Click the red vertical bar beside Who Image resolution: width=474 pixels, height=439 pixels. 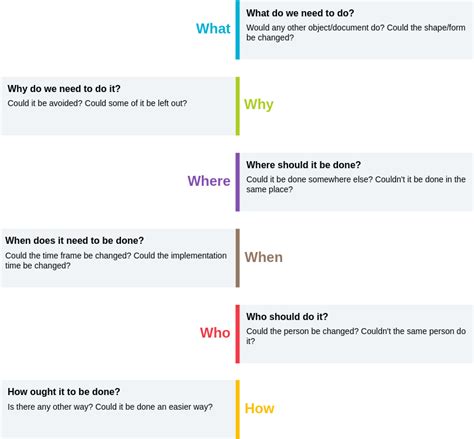[x=238, y=334]
